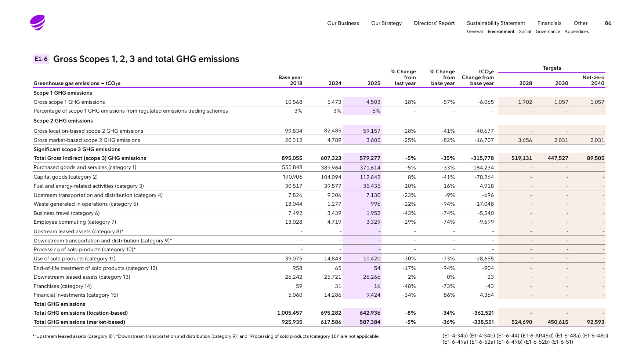This screenshot has height=362, width=644.
Task: Click 'Use of sold products (category 11)' label
Action: coord(75,259)
